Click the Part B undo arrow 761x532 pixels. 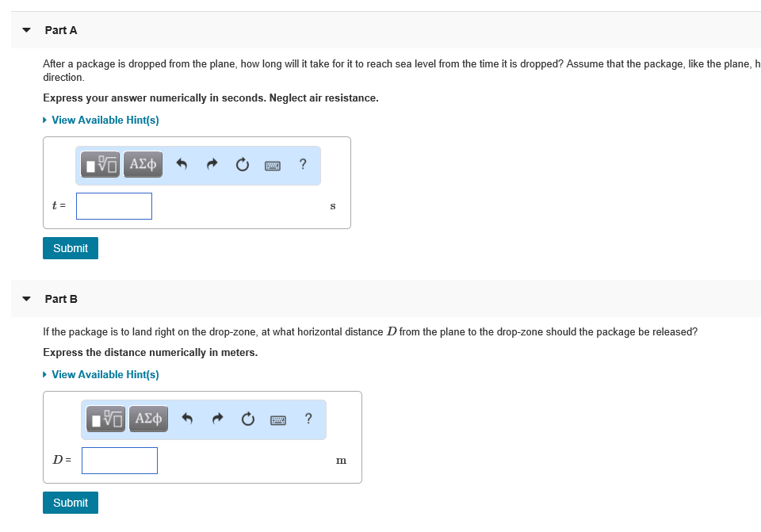[187, 419]
